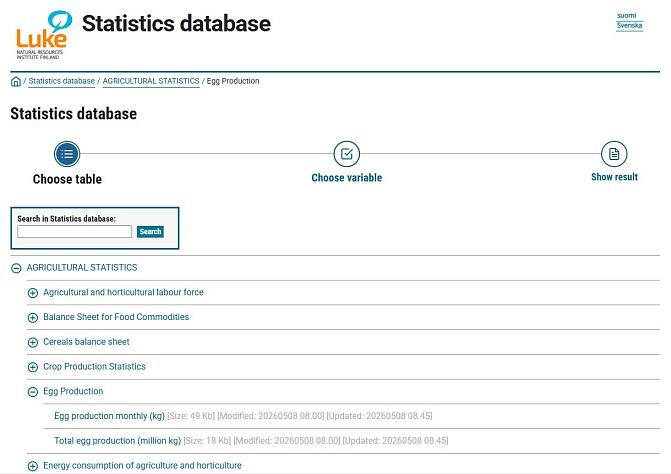
Task: Click Agricultural and horticultural labour force label
Action: (123, 292)
